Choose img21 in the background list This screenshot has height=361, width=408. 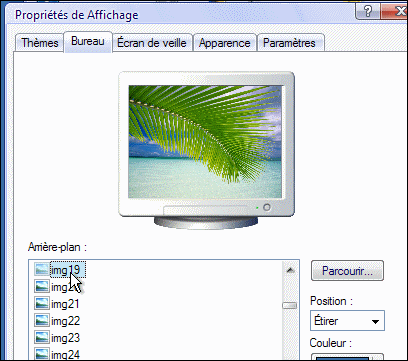coord(65,304)
